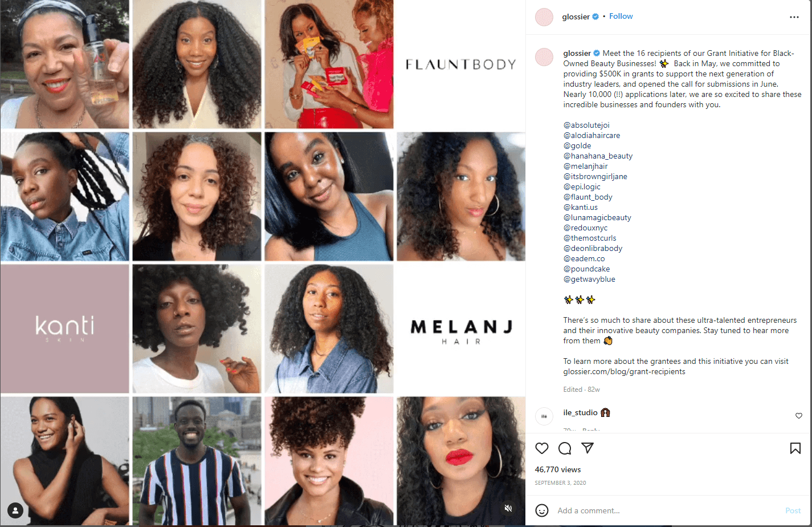Open the @absolutejoi profile mention
812x527 pixels.
pyautogui.click(x=586, y=125)
